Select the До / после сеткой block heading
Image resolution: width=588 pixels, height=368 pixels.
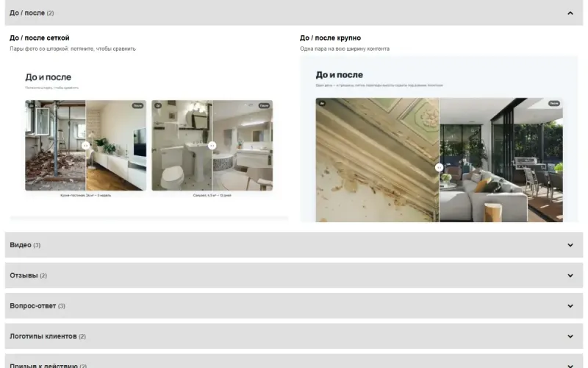(40, 38)
